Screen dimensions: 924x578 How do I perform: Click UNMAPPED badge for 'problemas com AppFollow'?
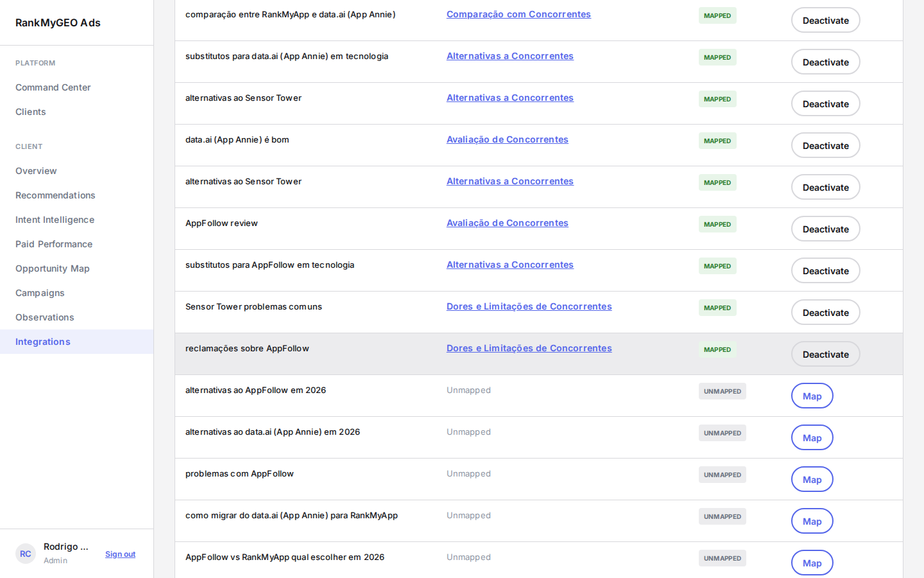(723, 475)
